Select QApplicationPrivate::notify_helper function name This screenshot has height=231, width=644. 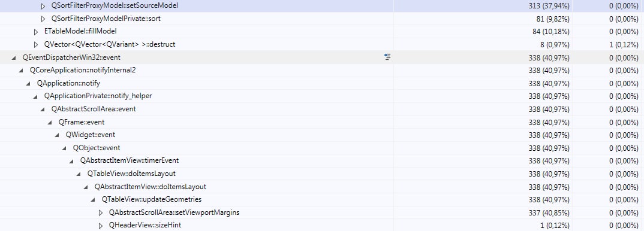tap(98, 96)
